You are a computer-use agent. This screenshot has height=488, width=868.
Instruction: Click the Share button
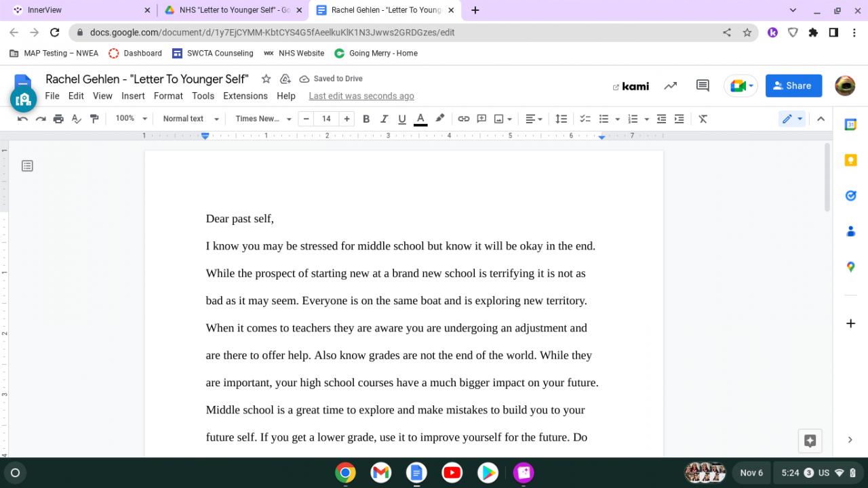(793, 86)
